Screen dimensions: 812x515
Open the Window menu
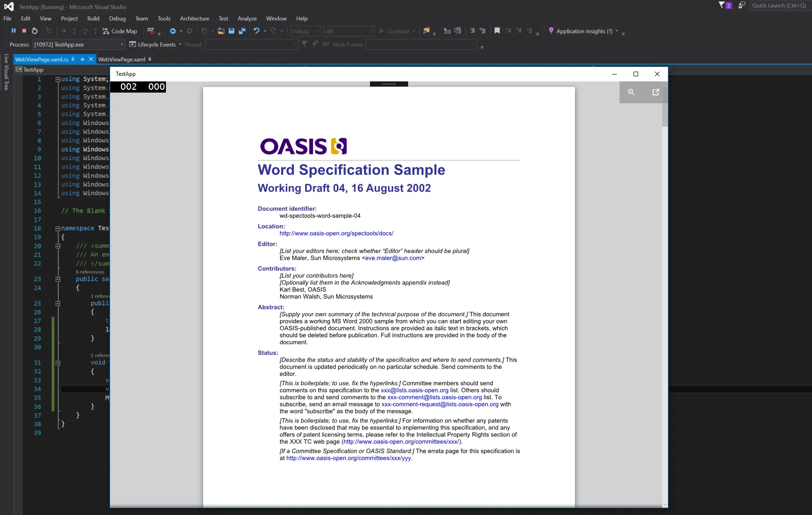(x=276, y=19)
